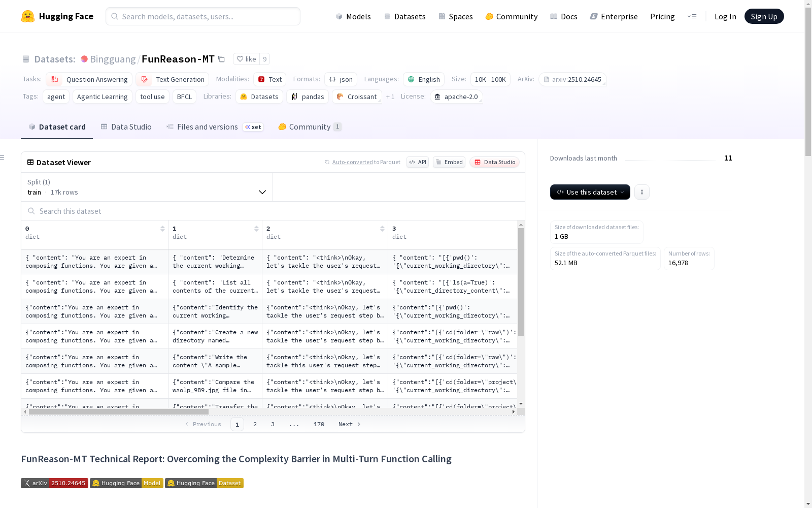This screenshot has height=508, width=812.
Task: Sort column 2 using sort arrows
Action: [382, 229]
